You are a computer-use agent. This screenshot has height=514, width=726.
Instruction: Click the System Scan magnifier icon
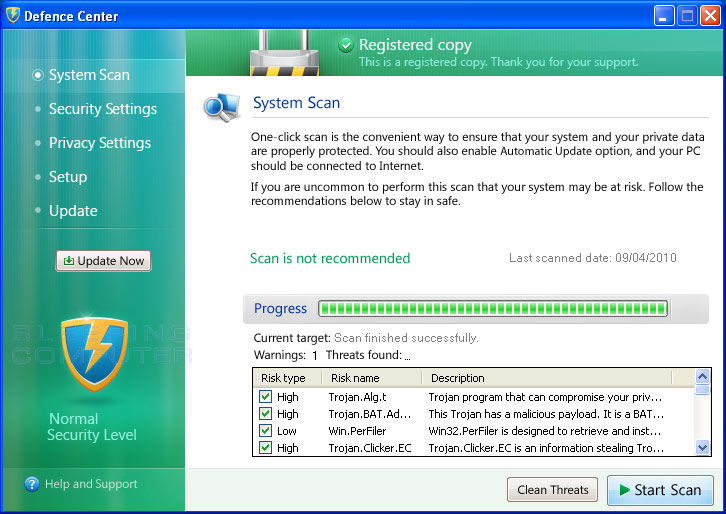point(222,107)
